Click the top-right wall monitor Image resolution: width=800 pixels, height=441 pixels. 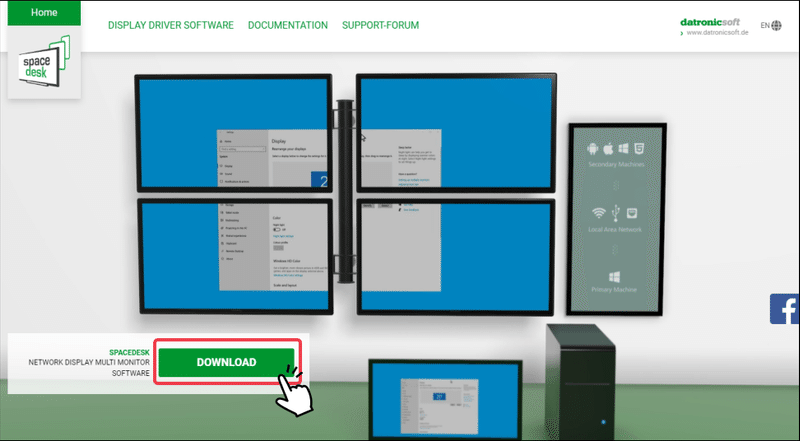click(x=456, y=133)
